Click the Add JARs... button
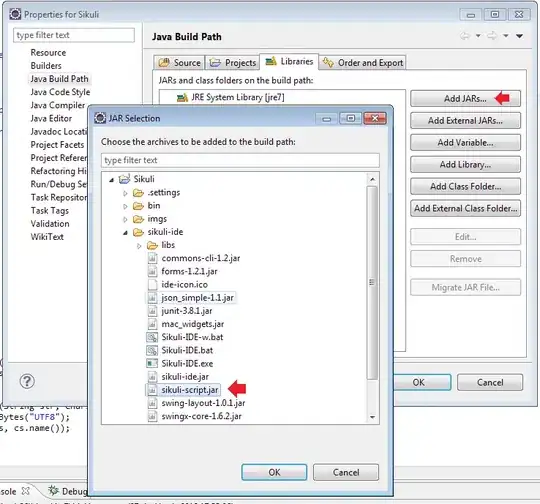This screenshot has width=540, height=504. pyautogui.click(x=465, y=99)
